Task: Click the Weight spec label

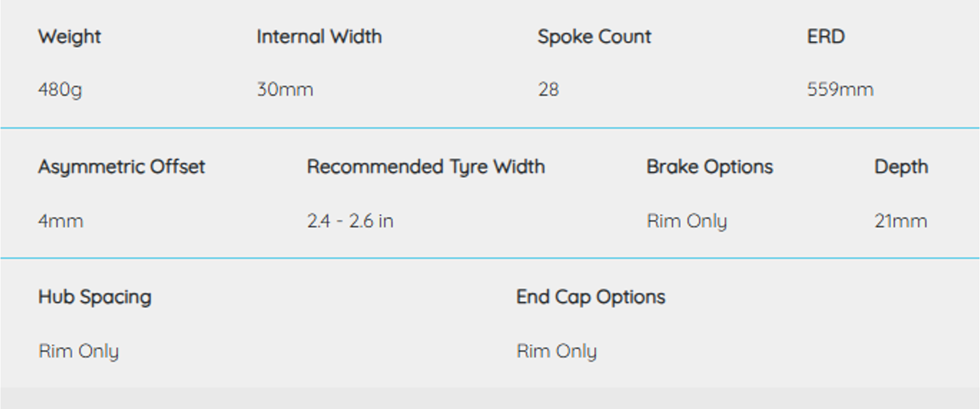Action: click(69, 37)
